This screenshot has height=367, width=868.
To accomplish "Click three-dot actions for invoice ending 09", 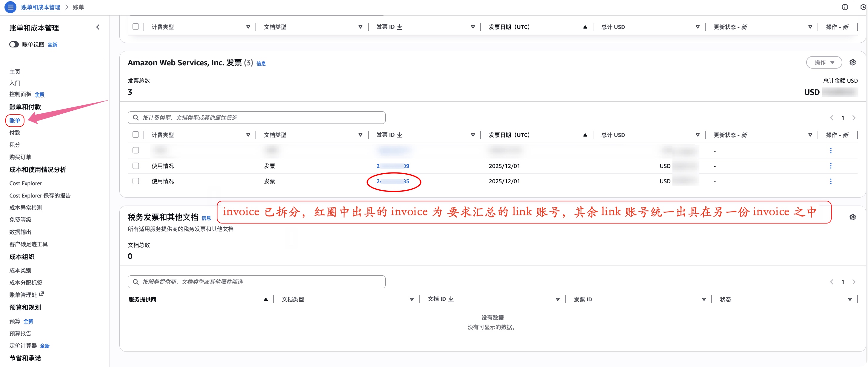I will [x=830, y=166].
